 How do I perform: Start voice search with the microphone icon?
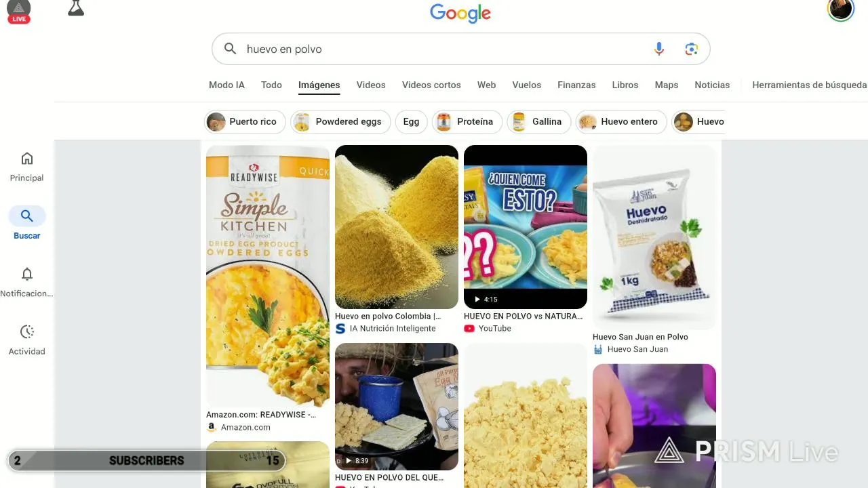(x=658, y=49)
